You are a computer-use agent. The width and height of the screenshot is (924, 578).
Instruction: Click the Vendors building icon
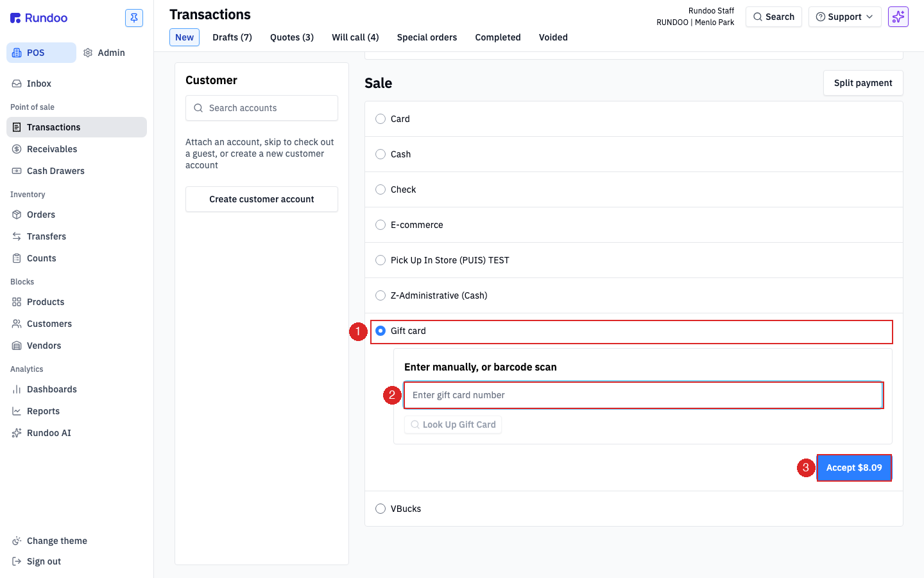(17, 346)
